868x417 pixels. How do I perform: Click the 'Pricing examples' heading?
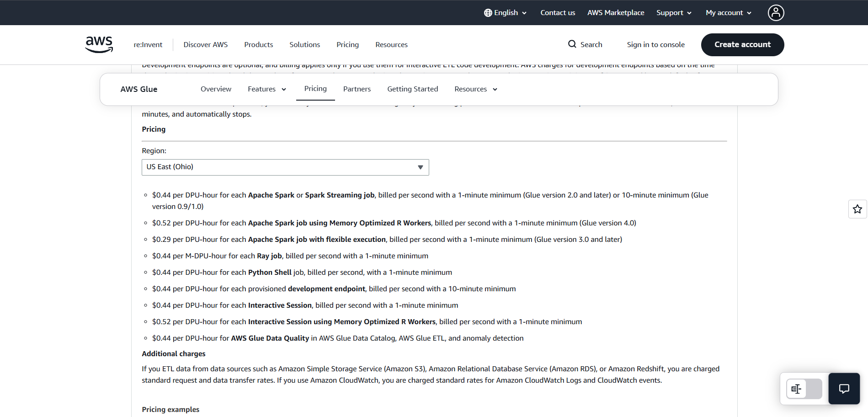coord(170,410)
